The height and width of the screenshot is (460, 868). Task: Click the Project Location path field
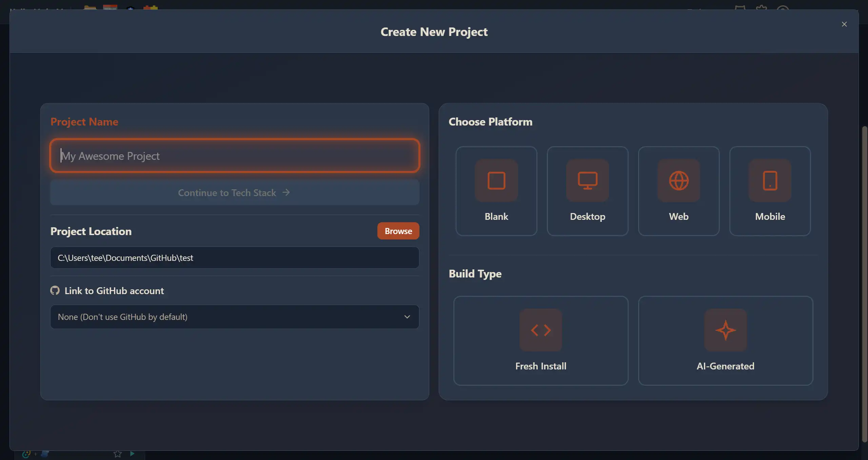235,258
